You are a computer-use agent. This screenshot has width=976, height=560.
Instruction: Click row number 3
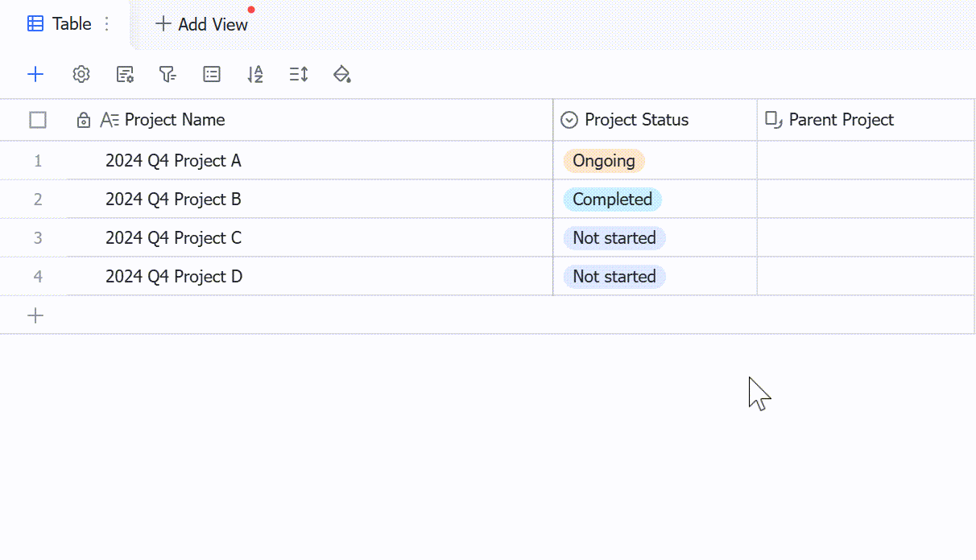coord(38,238)
